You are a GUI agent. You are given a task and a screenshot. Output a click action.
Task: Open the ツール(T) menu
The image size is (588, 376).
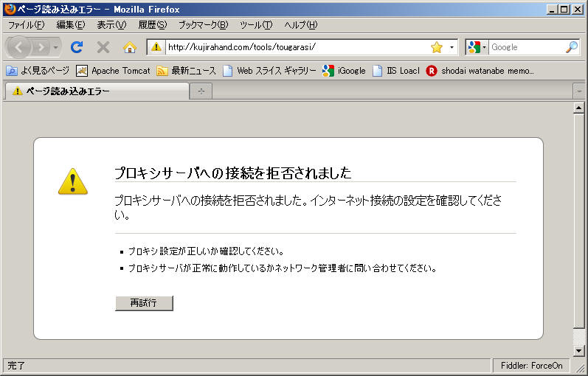pyautogui.click(x=256, y=24)
